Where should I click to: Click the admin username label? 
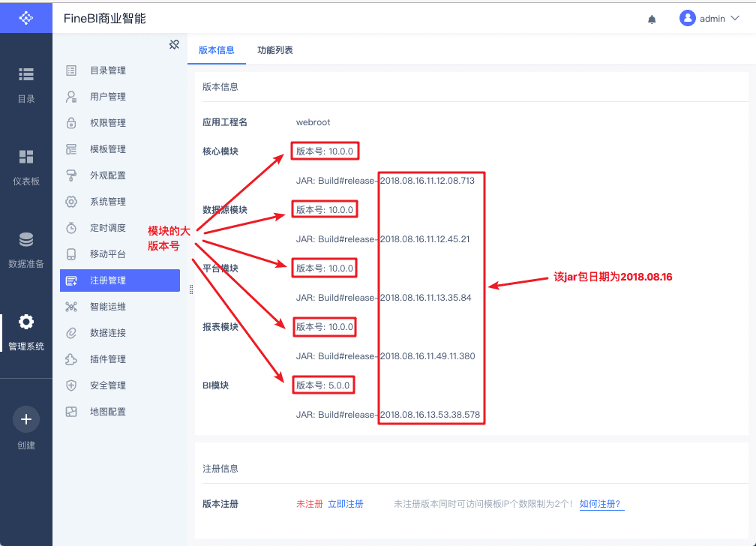click(x=712, y=19)
